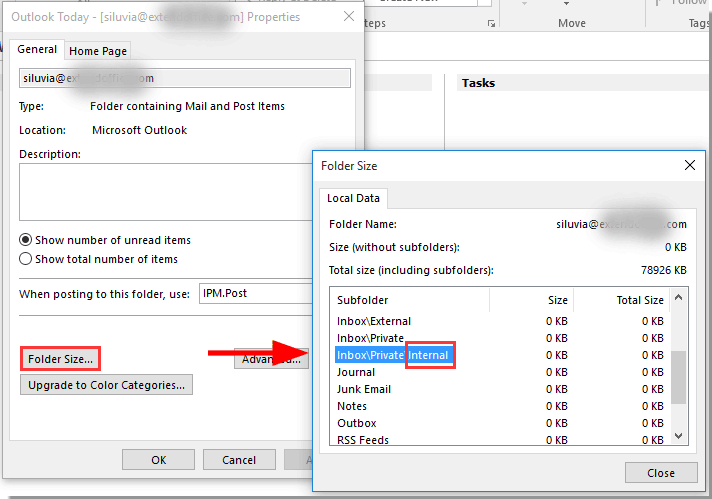
Task: Select the Junk Email subfolder row
Action: [364, 389]
